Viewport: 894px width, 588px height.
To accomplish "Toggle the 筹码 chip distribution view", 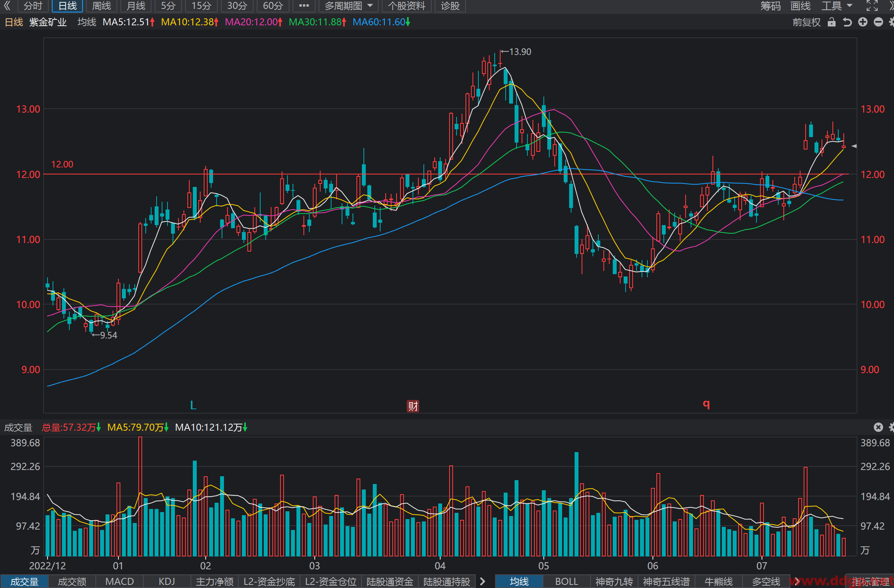I will point(771,6).
